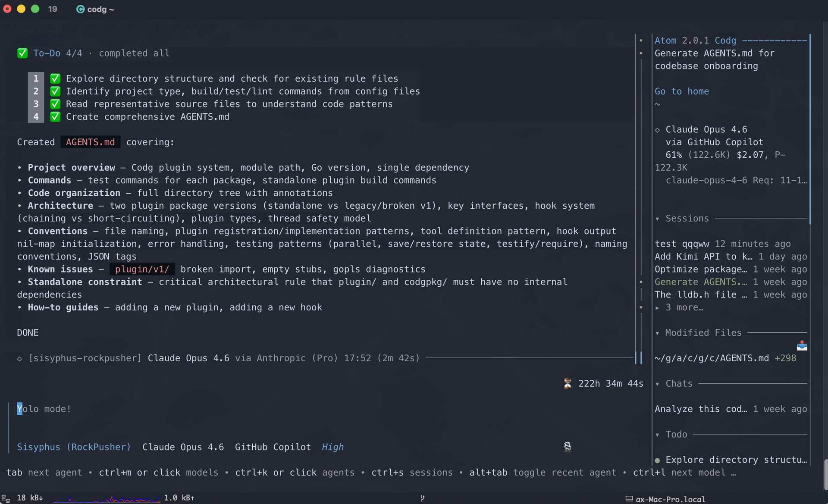
Task: Click diamond icon before sisyphus-rockpusher label
Action: (x=19, y=358)
